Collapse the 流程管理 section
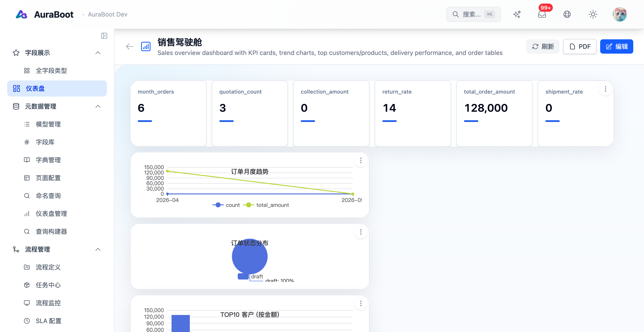Image resolution: width=644 pixels, height=332 pixels. 98,249
